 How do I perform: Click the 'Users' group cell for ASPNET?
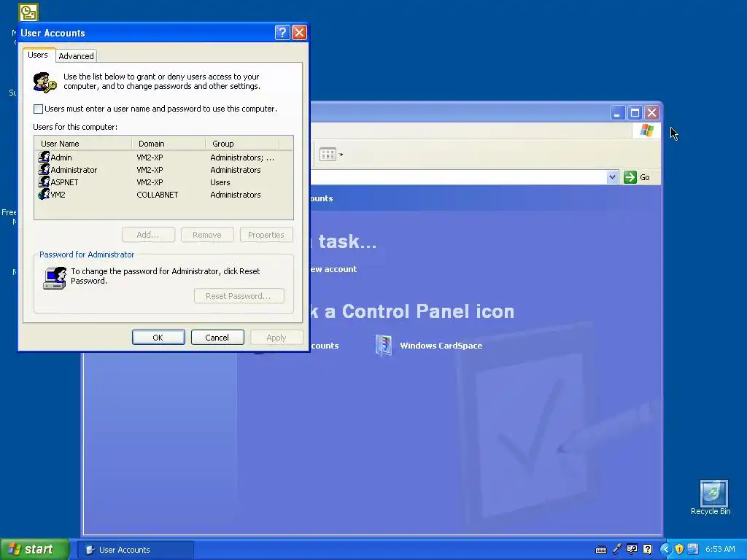(220, 182)
